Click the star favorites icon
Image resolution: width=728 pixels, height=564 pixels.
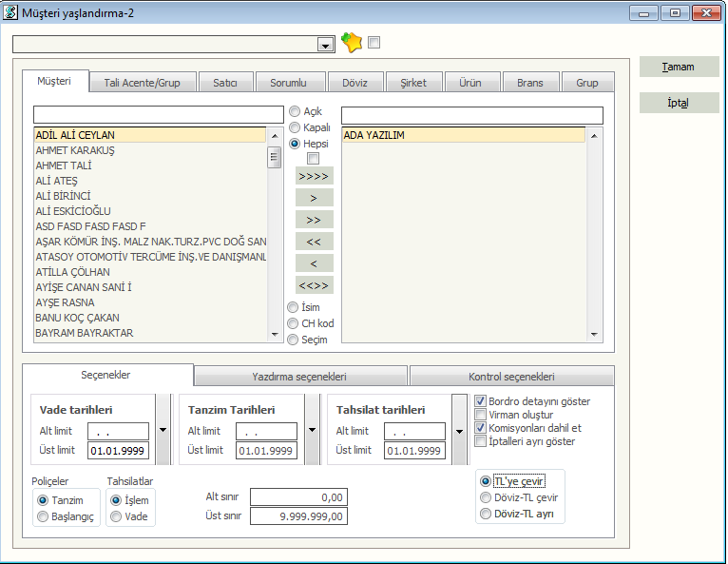coord(352,43)
